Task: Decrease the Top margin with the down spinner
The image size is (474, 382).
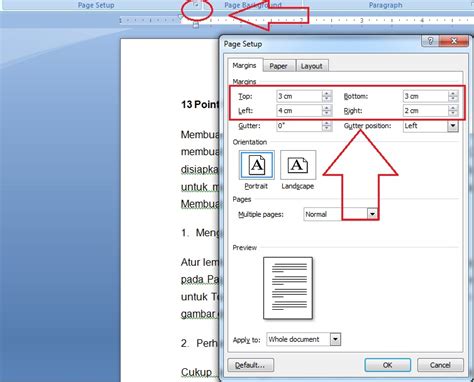Action: (x=327, y=99)
